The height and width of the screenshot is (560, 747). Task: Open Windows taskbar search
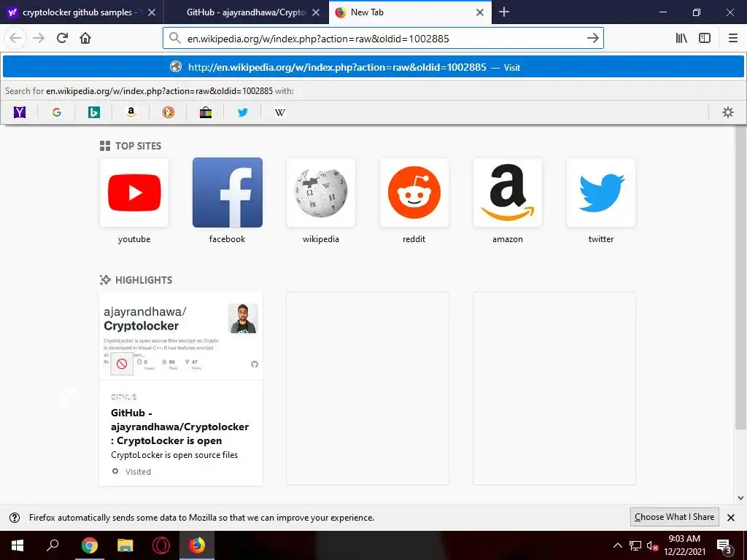53,545
